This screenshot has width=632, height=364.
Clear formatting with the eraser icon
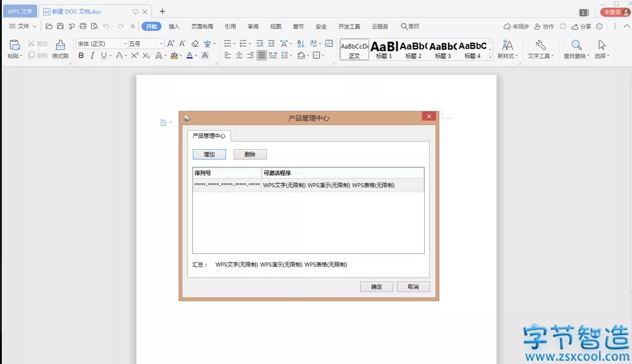click(195, 44)
